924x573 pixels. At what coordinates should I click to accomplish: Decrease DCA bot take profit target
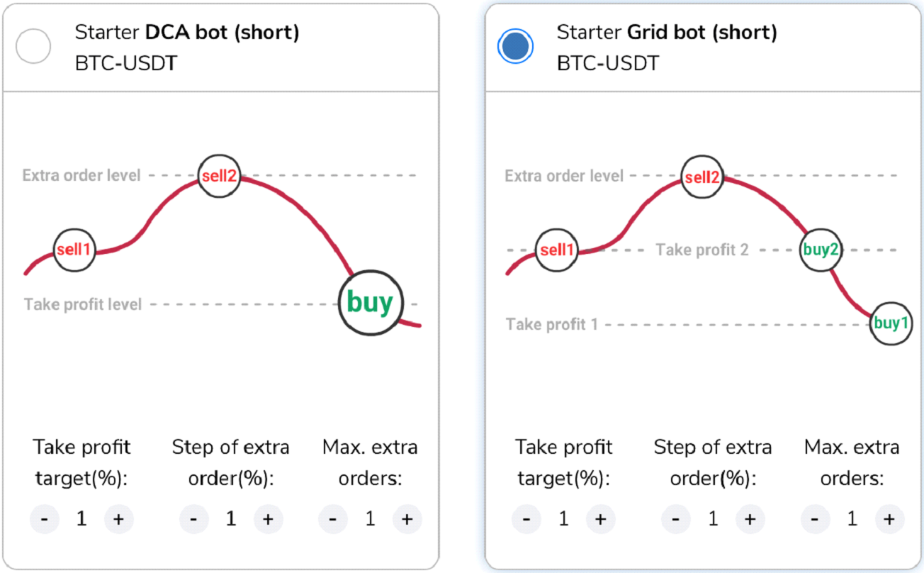click(x=45, y=519)
